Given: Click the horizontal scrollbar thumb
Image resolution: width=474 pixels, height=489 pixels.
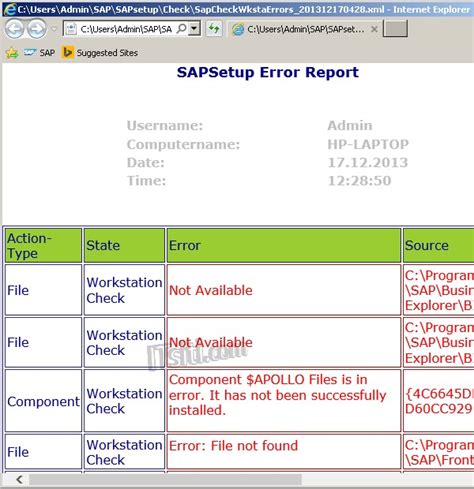Looking at the screenshot, I should [x=165, y=480].
